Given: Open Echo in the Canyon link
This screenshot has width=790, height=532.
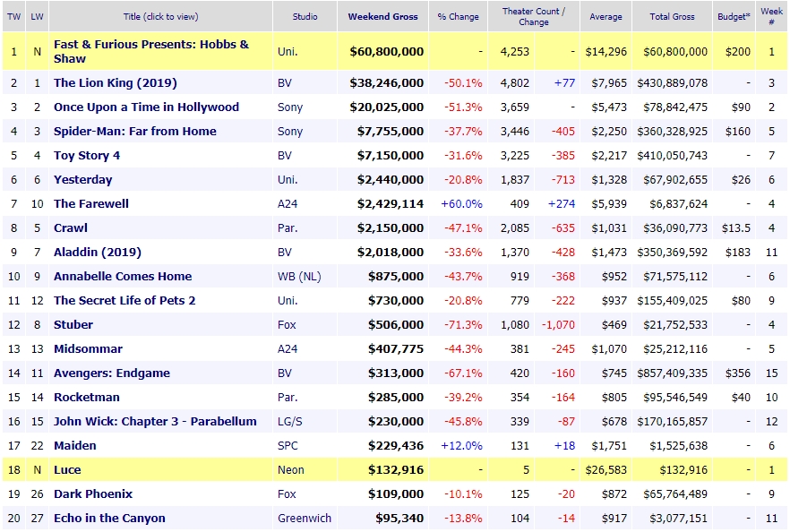Looking at the screenshot, I should pyautogui.click(x=109, y=519).
